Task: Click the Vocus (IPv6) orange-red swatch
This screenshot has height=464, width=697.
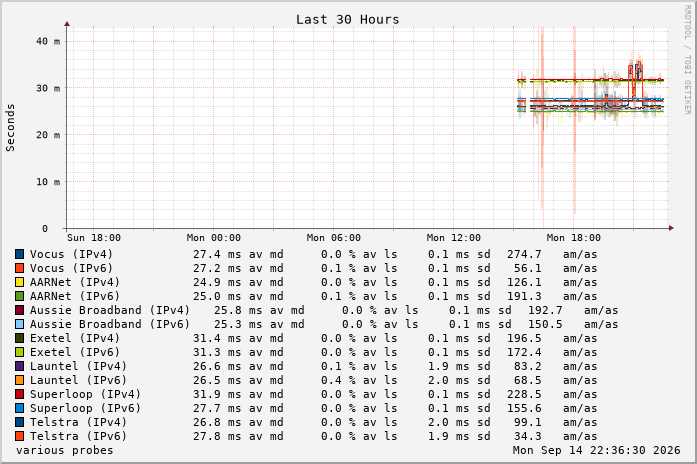Action: 20,268
